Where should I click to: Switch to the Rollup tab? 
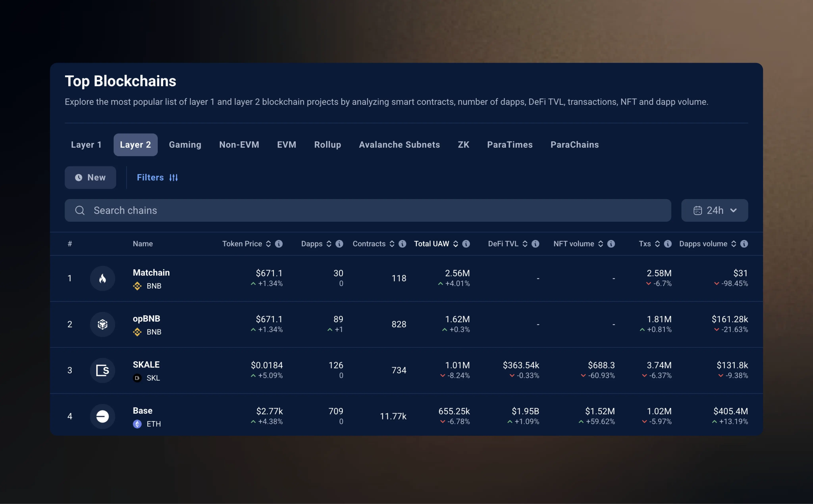(327, 145)
